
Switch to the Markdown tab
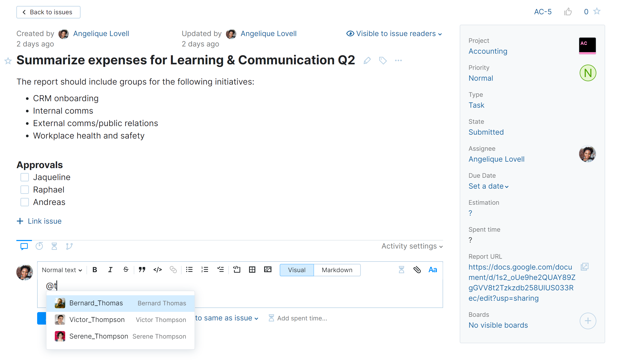coord(337,270)
